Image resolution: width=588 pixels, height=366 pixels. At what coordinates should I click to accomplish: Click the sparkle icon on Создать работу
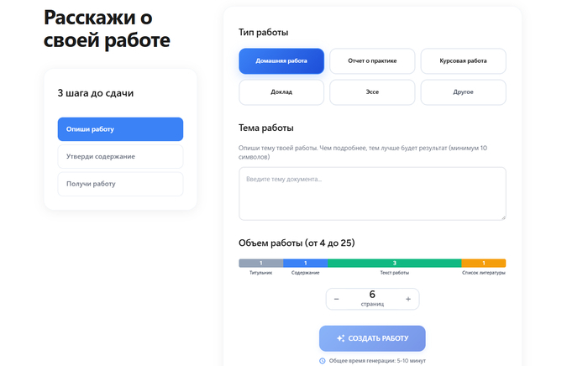click(x=340, y=338)
